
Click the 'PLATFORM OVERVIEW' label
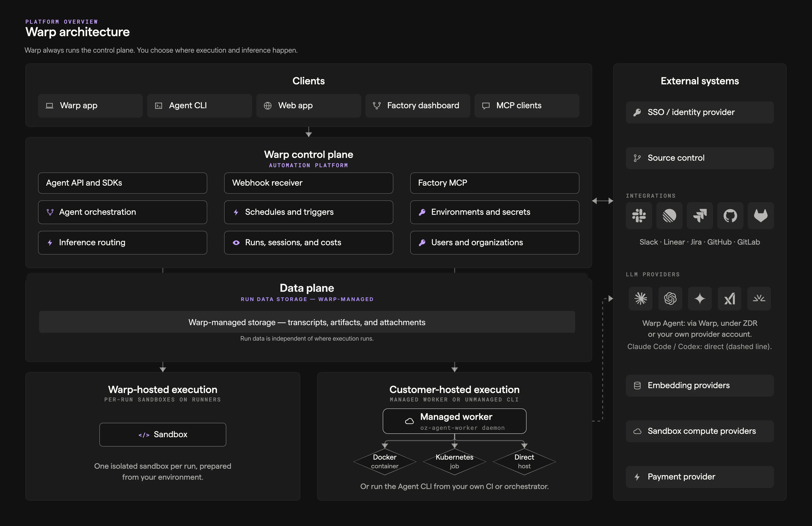[x=62, y=22]
